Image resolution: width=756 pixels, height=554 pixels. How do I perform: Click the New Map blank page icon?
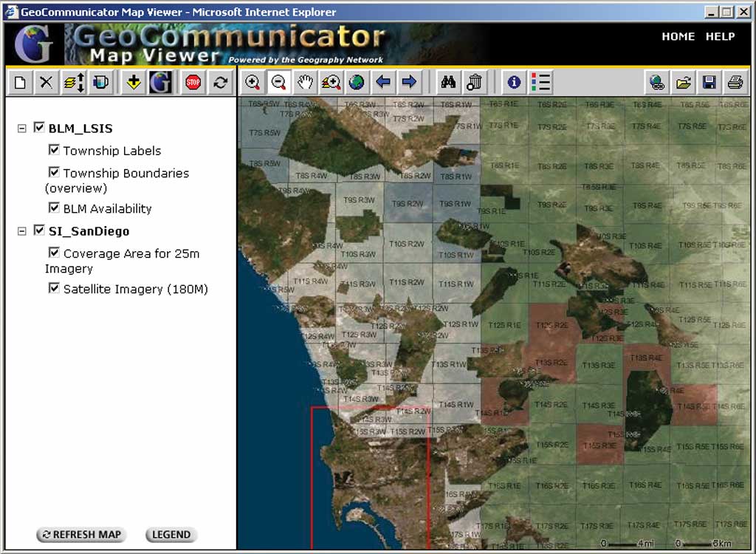point(20,83)
